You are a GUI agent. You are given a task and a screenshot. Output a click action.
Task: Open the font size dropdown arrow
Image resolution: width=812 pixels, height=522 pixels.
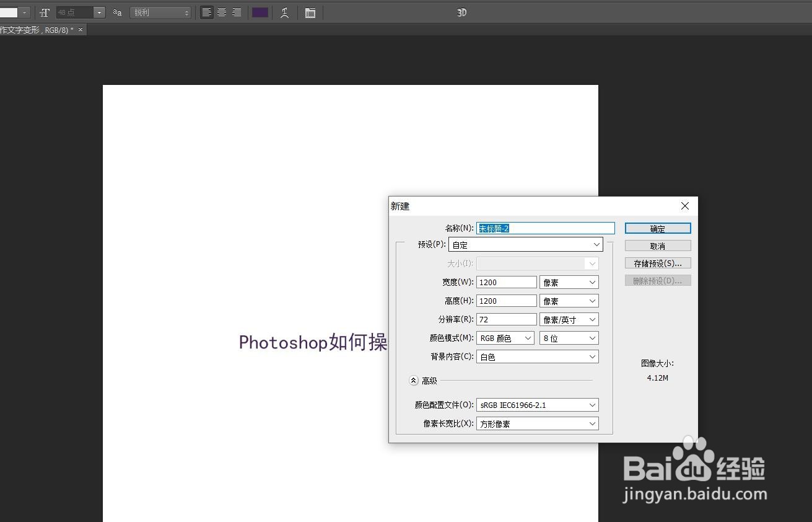99,12
